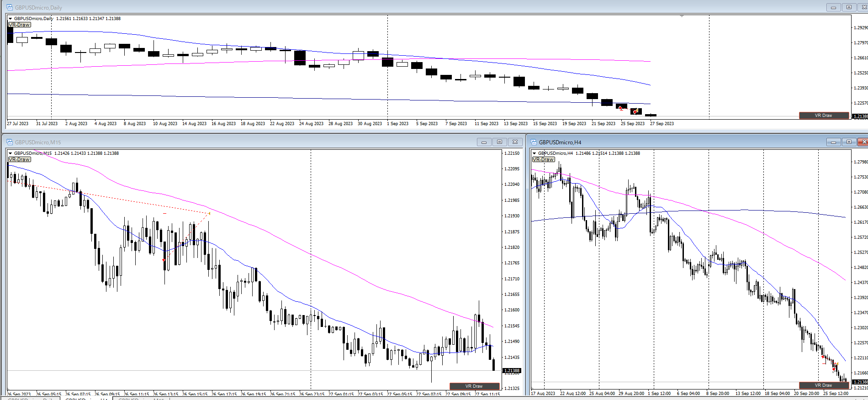Maximize the GBPUSDmicro,Daily chart window
Screen dimensions: 868x400
(x=849, y=7)
